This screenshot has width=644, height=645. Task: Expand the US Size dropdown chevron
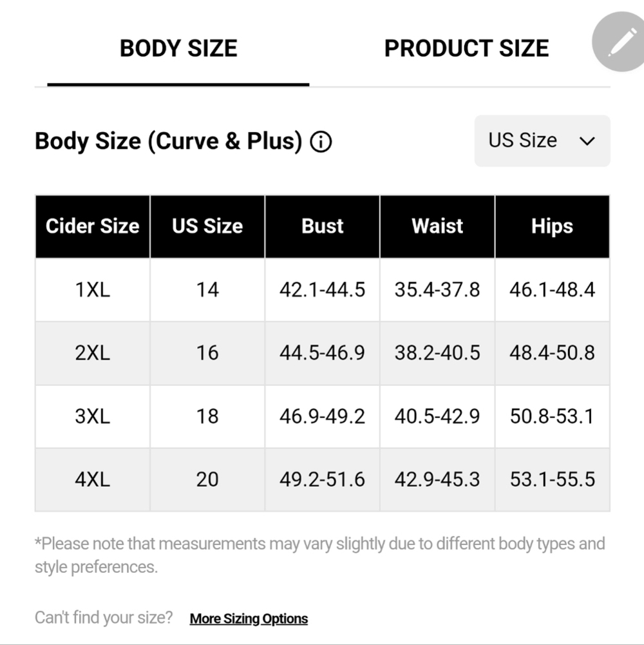[587, 141]
